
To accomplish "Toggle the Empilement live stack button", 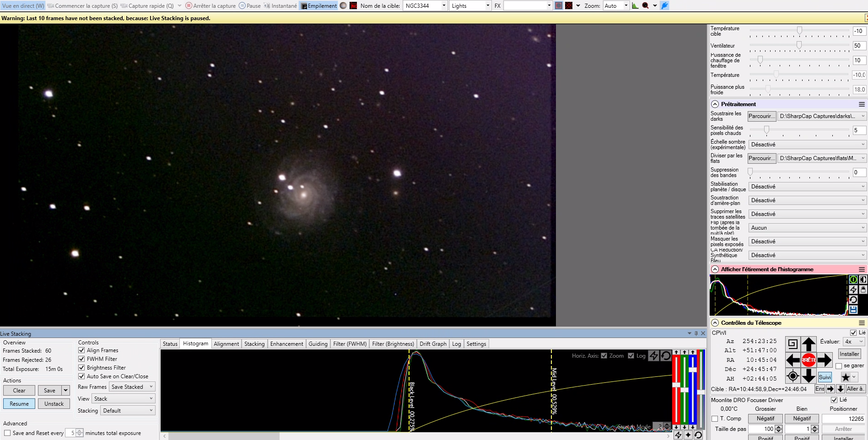I will click(319, 6).
